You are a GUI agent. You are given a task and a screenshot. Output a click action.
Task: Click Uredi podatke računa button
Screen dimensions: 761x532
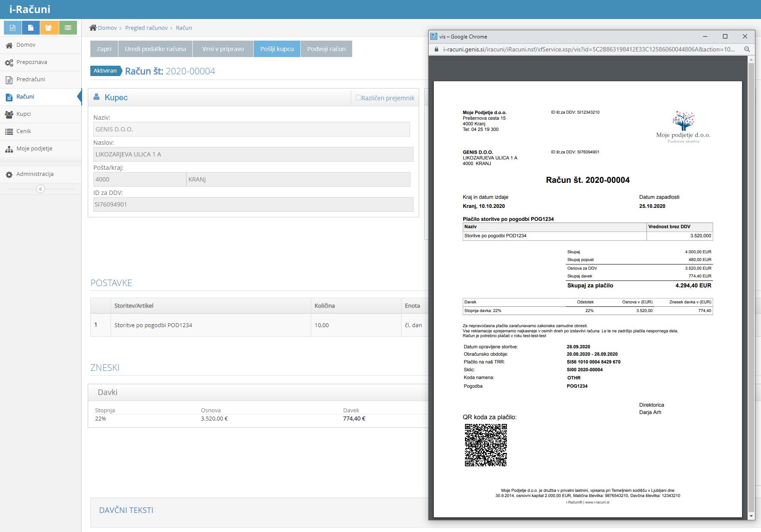point(155,49)
